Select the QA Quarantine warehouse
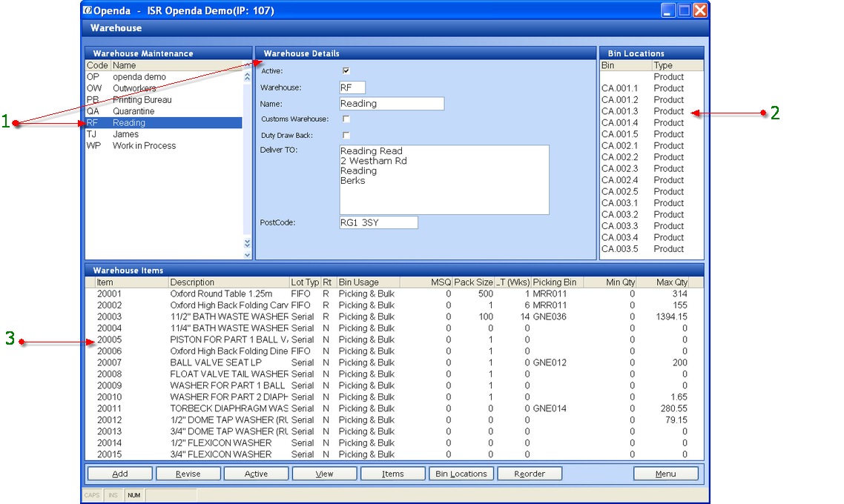 tap(164, 111)
